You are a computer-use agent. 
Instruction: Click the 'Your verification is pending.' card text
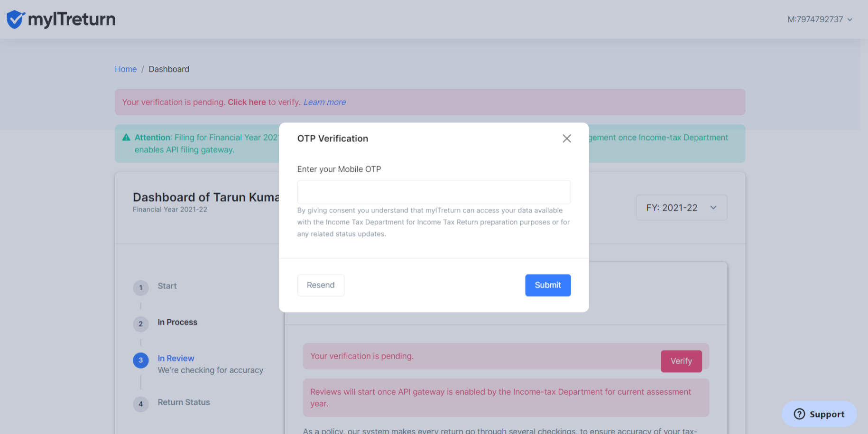362,356
